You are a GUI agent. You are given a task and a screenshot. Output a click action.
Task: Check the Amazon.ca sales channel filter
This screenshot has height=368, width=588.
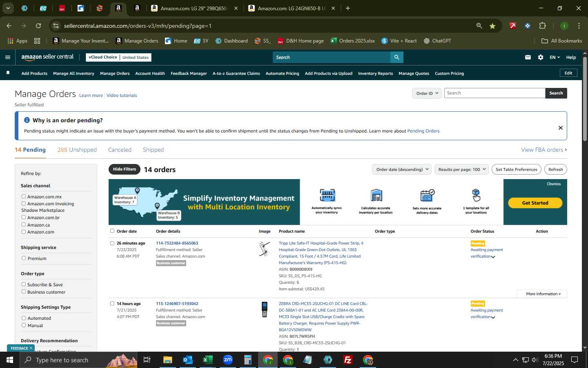coord(24,224)
